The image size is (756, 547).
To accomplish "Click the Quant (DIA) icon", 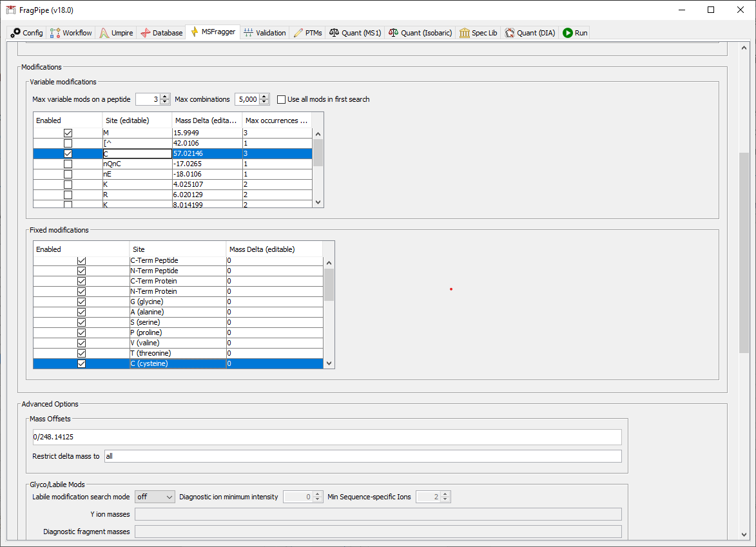I will pyautogui.click(x=510, y=33).
